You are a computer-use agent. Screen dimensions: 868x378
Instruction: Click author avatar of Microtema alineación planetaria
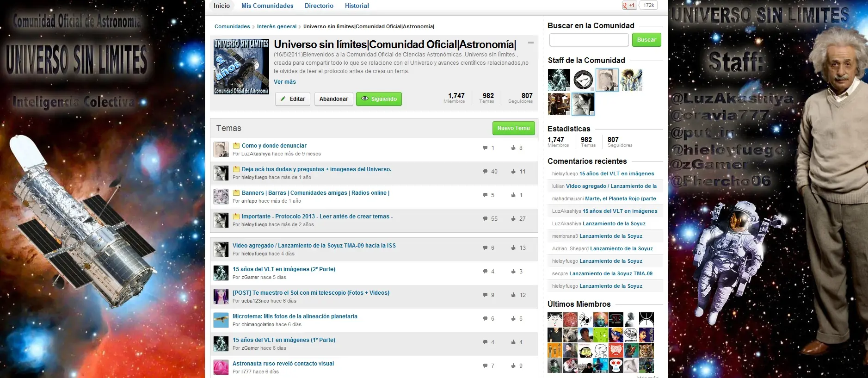point(221,320)
